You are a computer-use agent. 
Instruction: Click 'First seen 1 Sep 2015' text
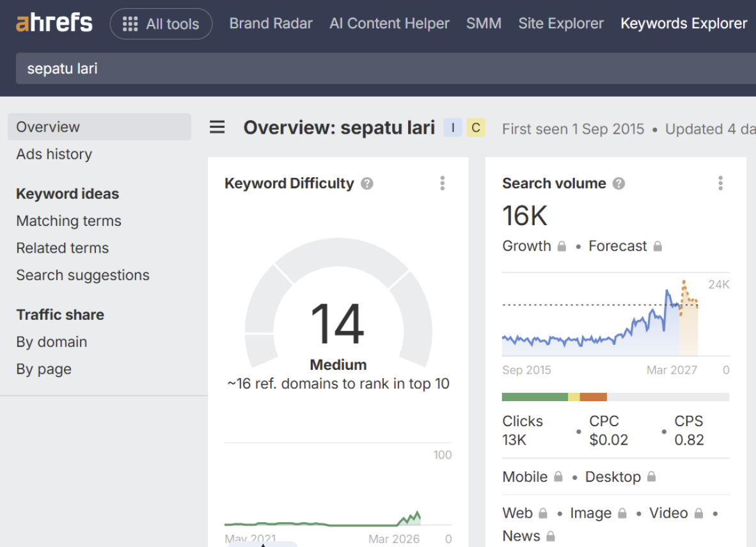pos(573,129)
